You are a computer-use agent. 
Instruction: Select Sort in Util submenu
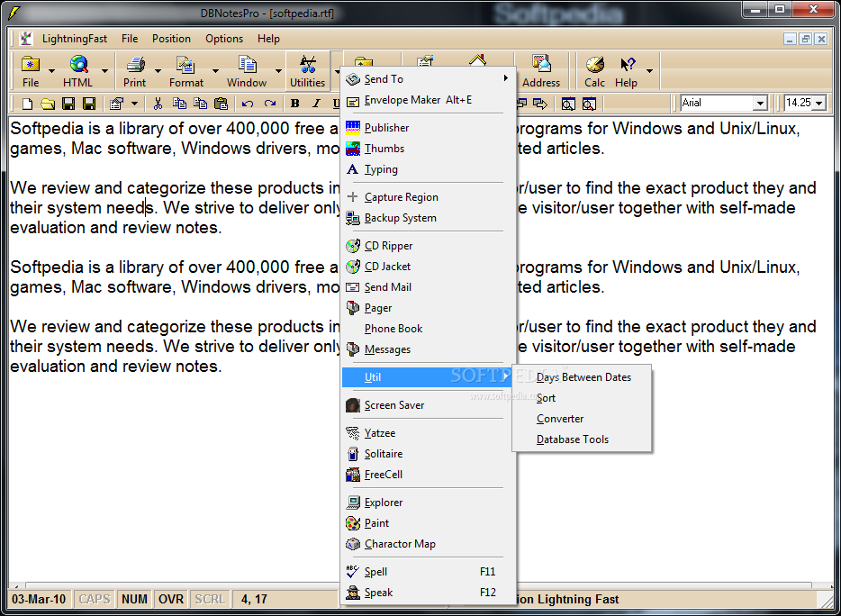pyautogui.click(x=582, y=398)
